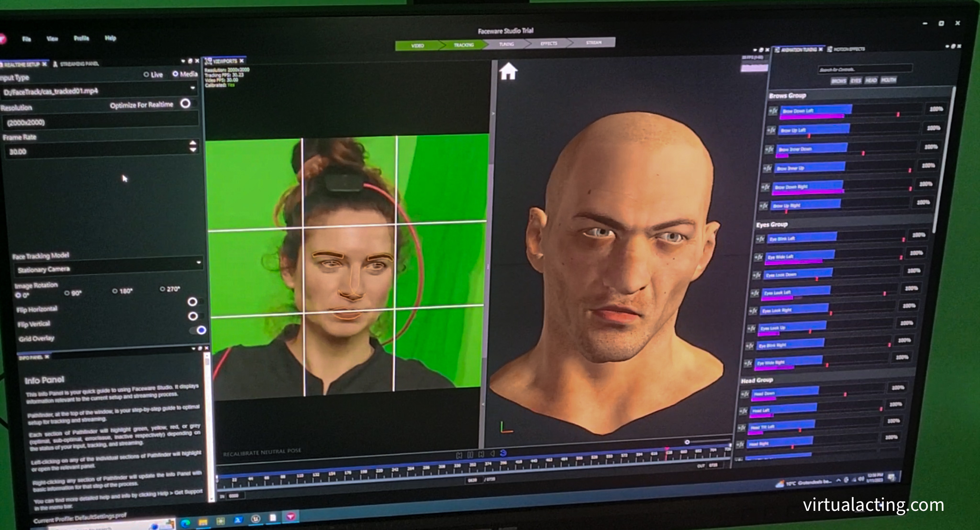Click the +fx icon beside Eyes Look Up
This screenshot has height=530, width=980.
(751, 328)
